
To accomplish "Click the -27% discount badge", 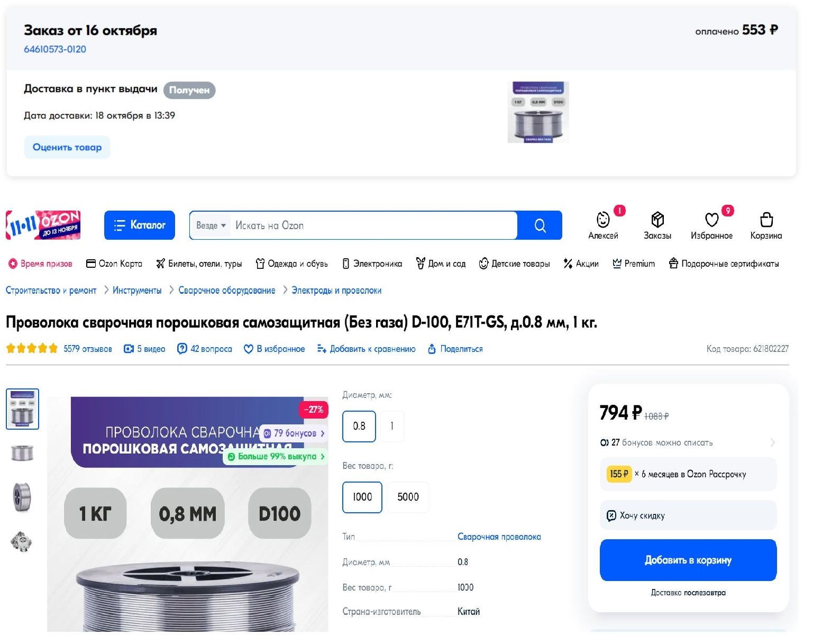I will pyautogui.click(x=314, y=410).
